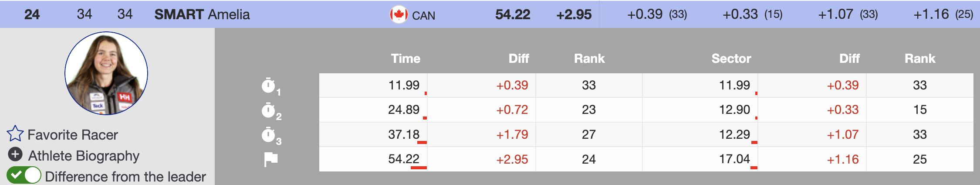Viewport: 980px width, 185px height.
Task: Click the SMART Amelia name row
Action: pos(202,14)
